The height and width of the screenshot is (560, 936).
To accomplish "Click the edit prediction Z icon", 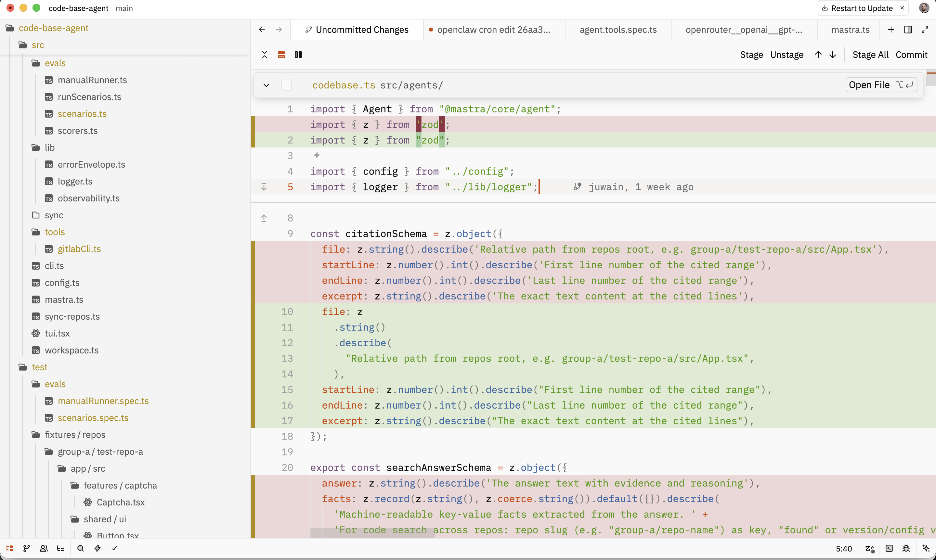I will [870, 548].
